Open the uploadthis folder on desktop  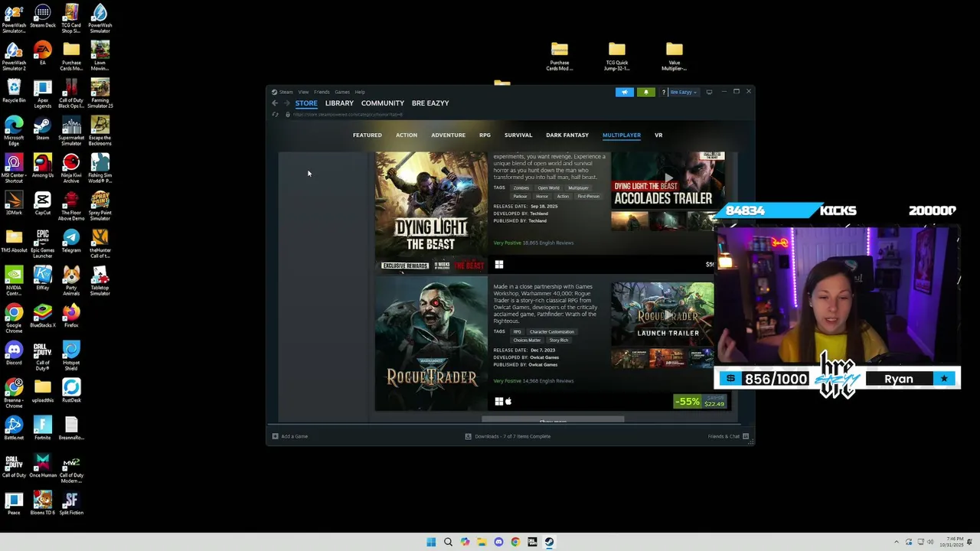click(43, 390)
